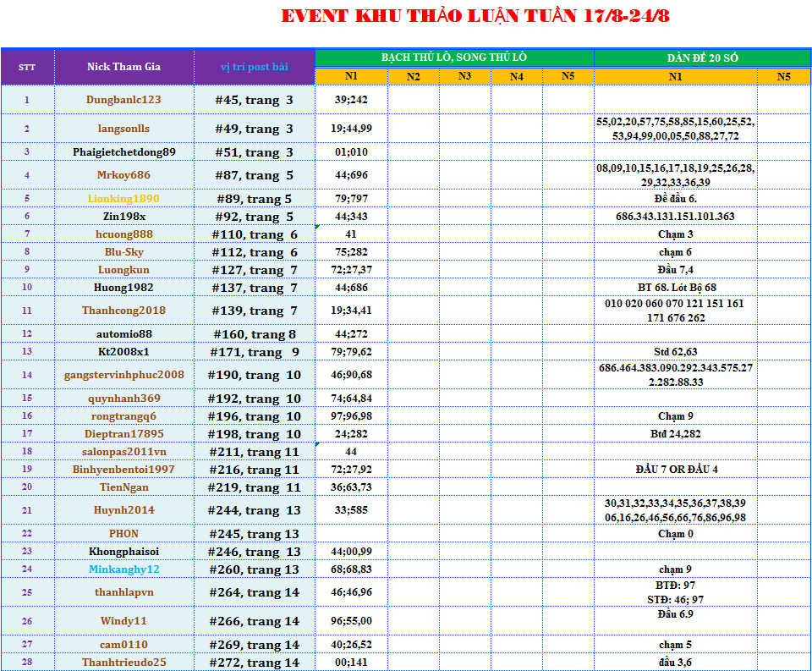
Task: Click the 'Đề đầu 6.' cell
Action: pyautogui.click(x=675, y=199)
